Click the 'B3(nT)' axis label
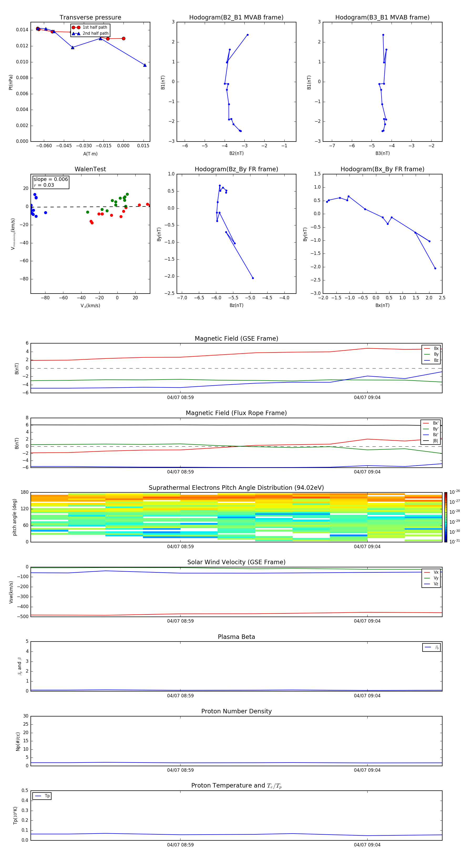Viewport: 473px width, 868px height. [382, 153]
